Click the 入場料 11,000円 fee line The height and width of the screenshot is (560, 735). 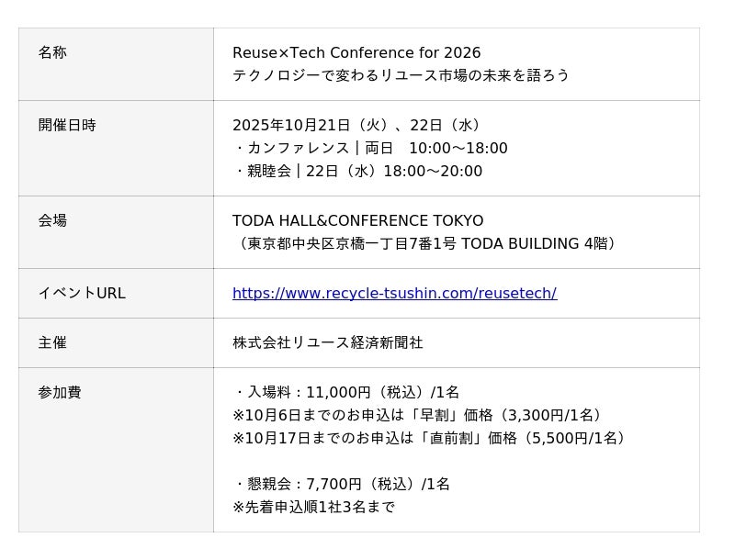coord(347,393)
